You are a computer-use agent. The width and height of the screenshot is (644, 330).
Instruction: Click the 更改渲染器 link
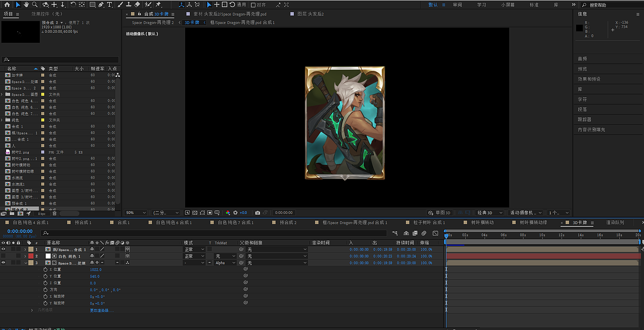coord(102,310)
